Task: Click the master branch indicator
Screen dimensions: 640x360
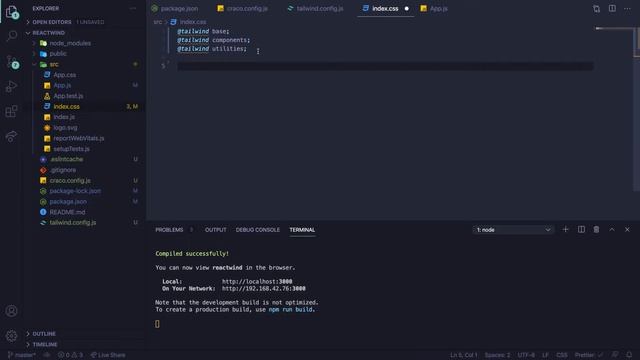Action: point(22,355)
